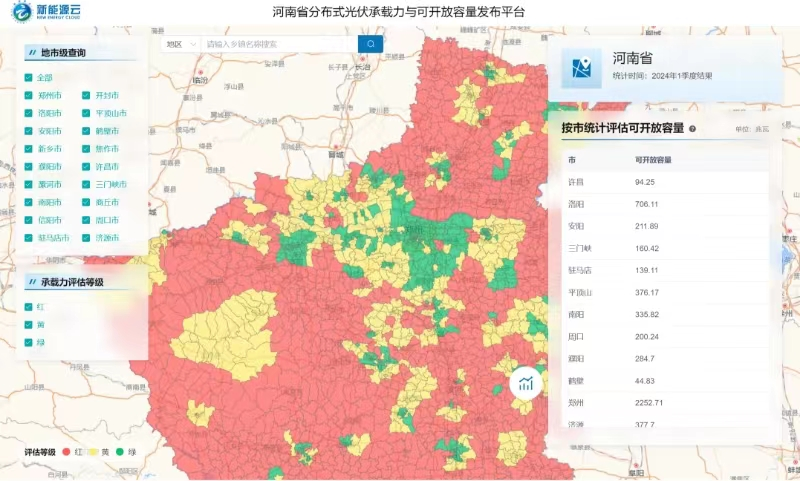Click the township name search field
This screenshot has height=481, width=800.
click(x=278, y=44)
